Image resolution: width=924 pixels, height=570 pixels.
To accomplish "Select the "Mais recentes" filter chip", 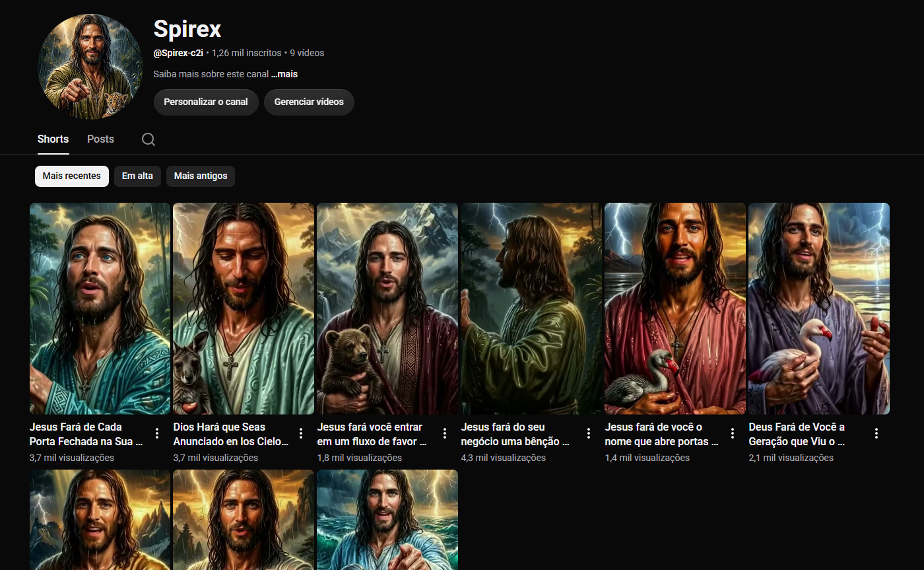I will (72, 176).
